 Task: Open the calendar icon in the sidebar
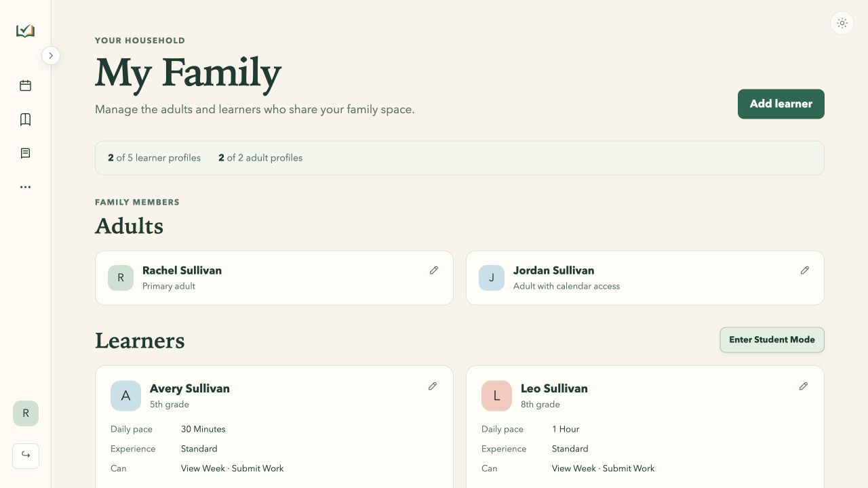[25, 85]
